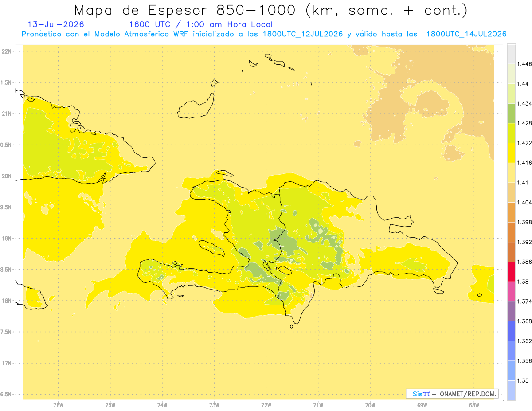This screenshot has height=411, width=532.
Task: Pick the light gray swatch above 1.446
Action: 511,54
